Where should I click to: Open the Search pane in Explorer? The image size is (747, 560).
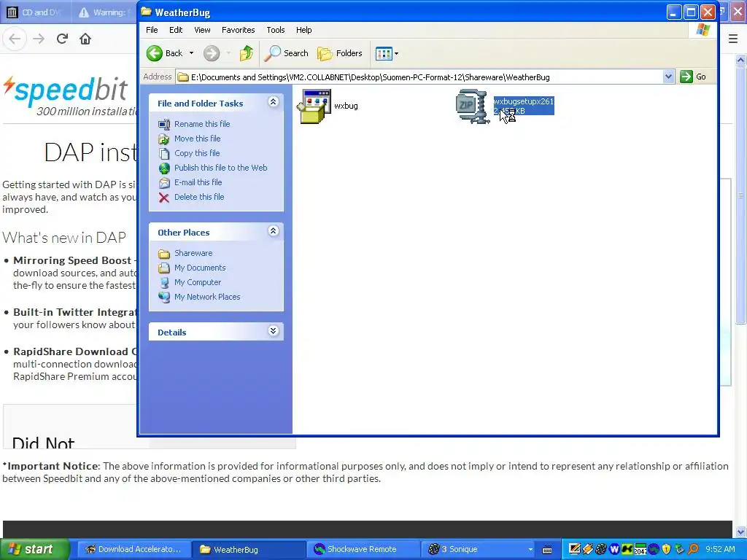point(286,53)
